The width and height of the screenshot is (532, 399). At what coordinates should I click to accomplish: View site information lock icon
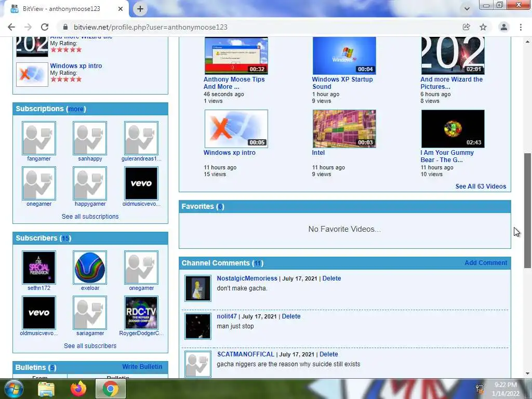point(66,27)
